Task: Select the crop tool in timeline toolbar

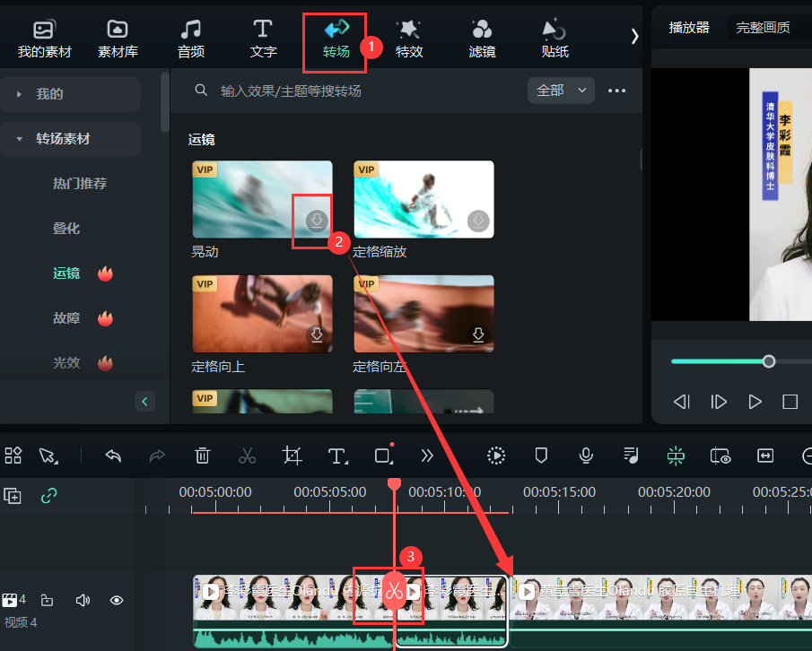Action: (292, 456)
